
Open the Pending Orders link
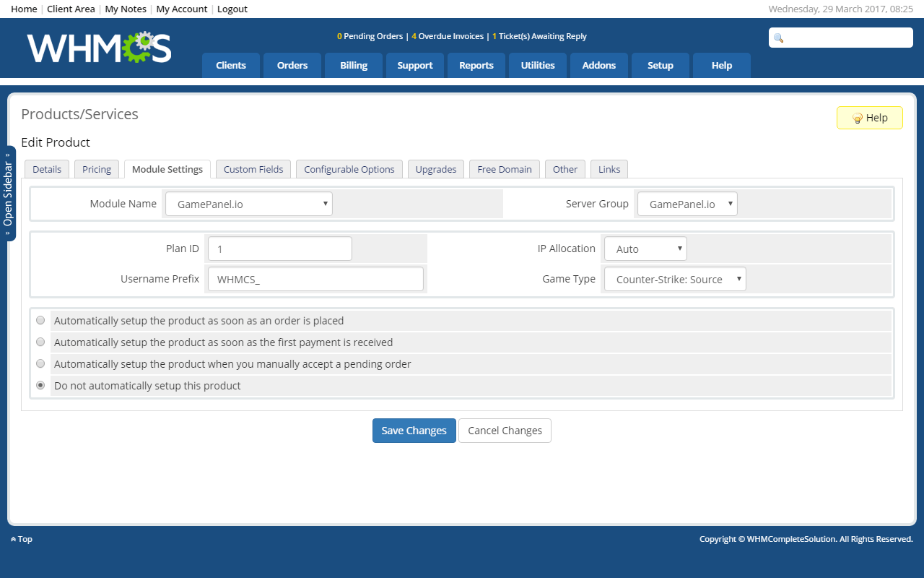[x=370, y=36]
